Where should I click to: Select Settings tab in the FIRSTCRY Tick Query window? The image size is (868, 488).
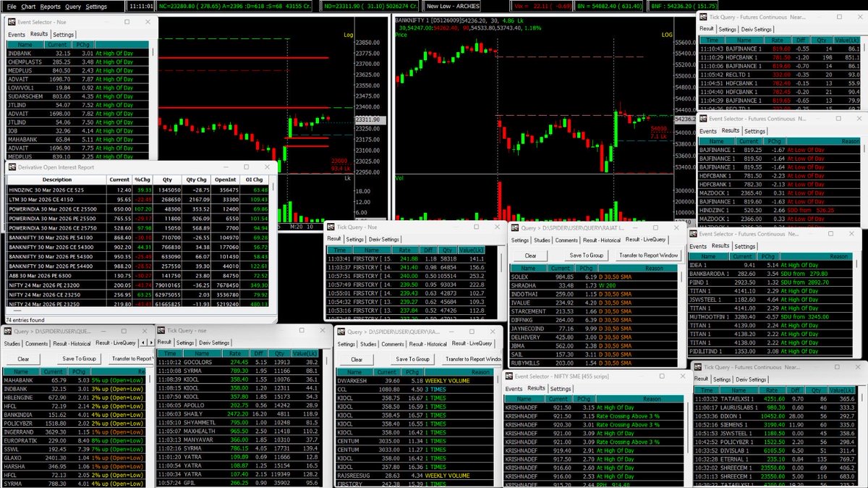(x=354, y=239)
